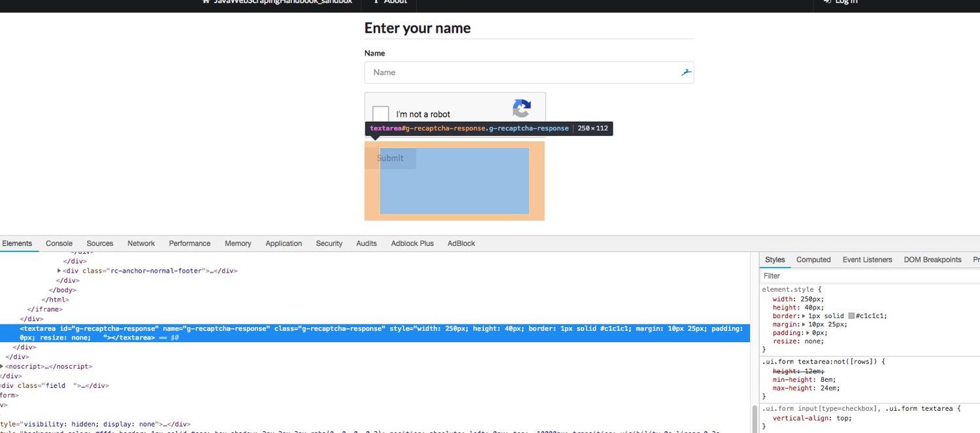980x433 pixels.
Task: Switch to the Computed sidebar tab
Action: [x=813, y=260]
